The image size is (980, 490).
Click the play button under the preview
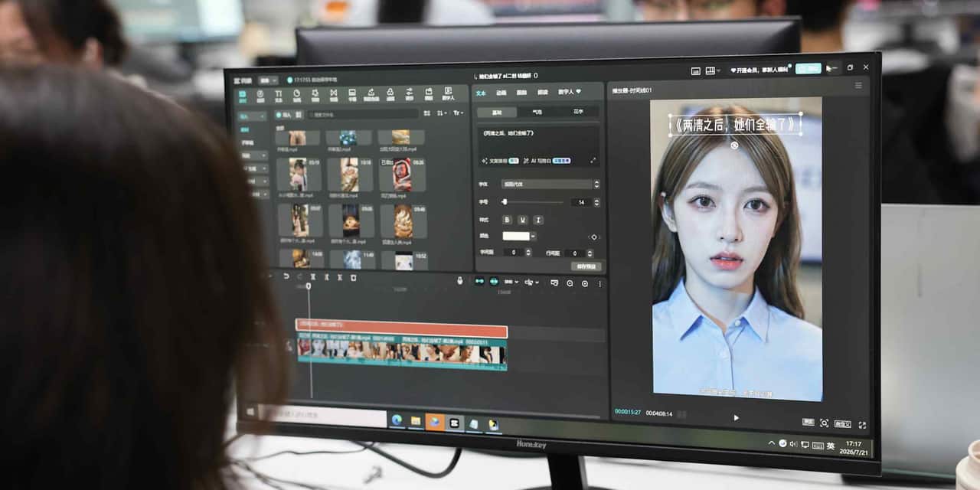[x=736, y=417]
